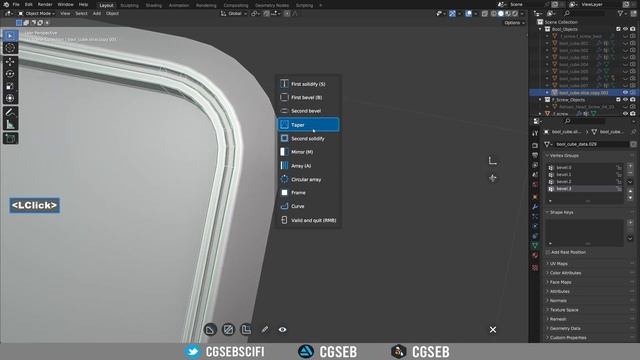Open the Material tab in Properties
640x360 pixels.
535,256
